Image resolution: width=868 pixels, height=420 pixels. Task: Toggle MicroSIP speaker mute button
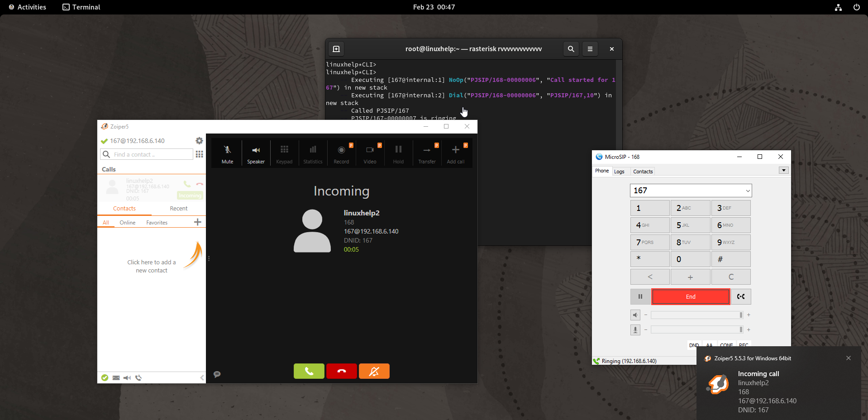pos(635,315)
